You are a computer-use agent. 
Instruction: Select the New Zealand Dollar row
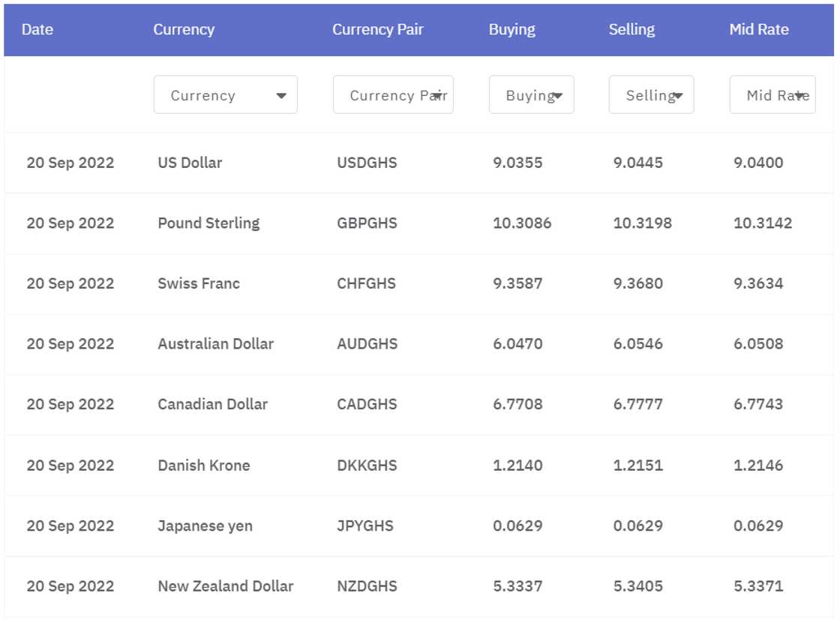click(x=226, y=586)
